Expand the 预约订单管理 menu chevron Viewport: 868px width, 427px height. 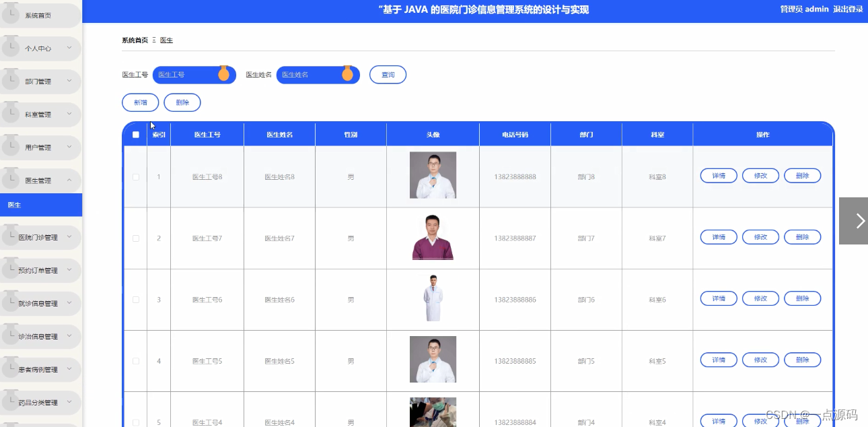69,270
